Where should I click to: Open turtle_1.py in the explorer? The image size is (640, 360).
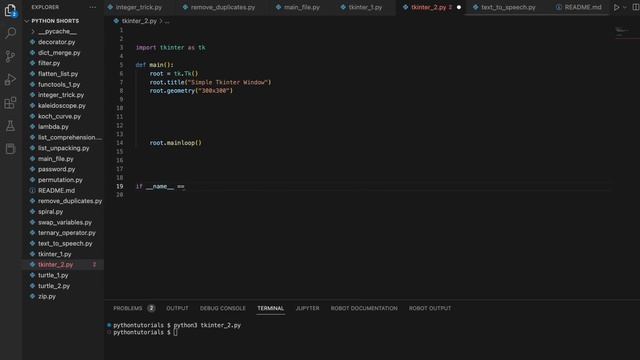coord(53,276)
